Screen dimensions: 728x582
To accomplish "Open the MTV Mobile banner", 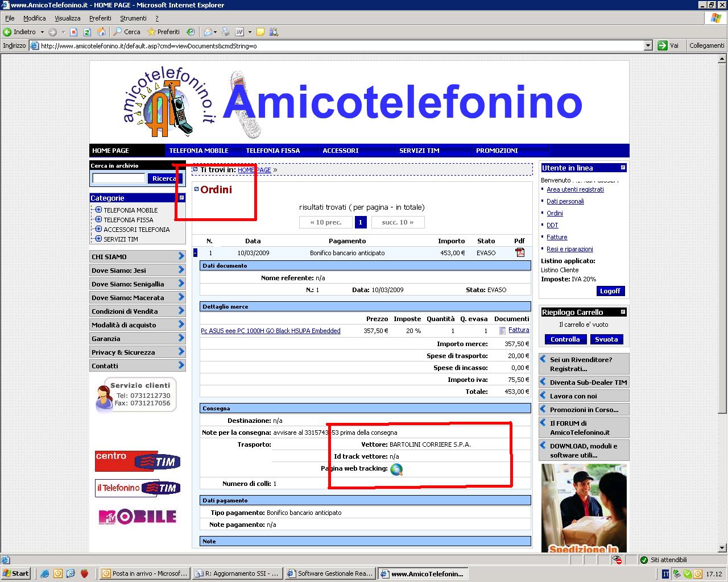I will [138, 516].
